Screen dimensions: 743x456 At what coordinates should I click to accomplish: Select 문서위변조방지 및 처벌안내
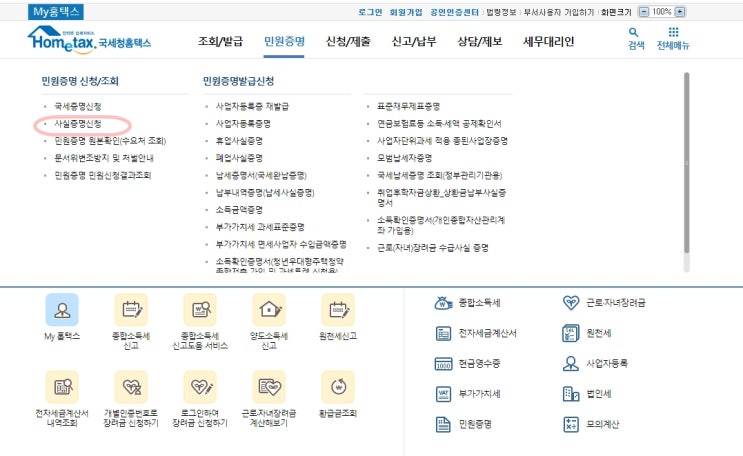(x=104, y=158)
